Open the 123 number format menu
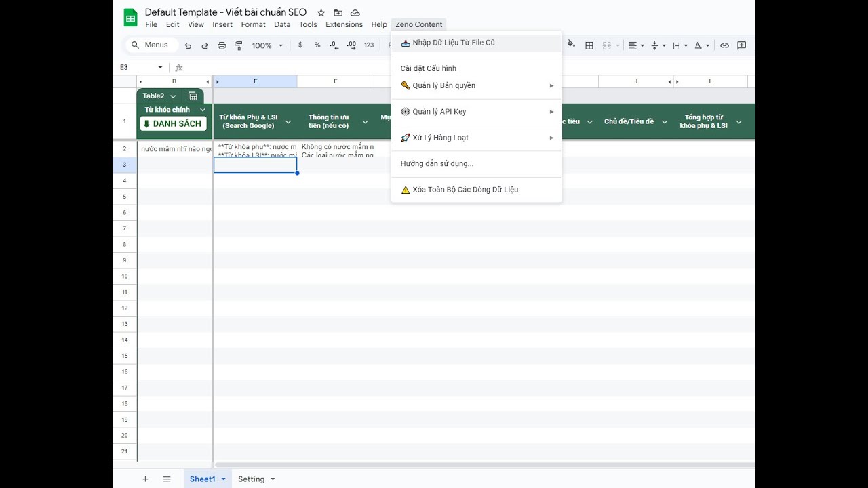 point(369,45)
